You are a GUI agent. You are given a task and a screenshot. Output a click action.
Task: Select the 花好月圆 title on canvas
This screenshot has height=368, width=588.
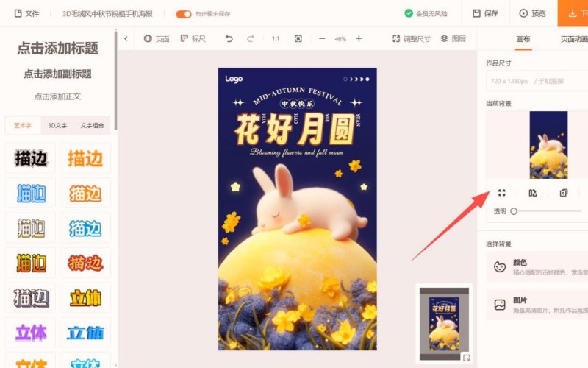click(295, 130)
